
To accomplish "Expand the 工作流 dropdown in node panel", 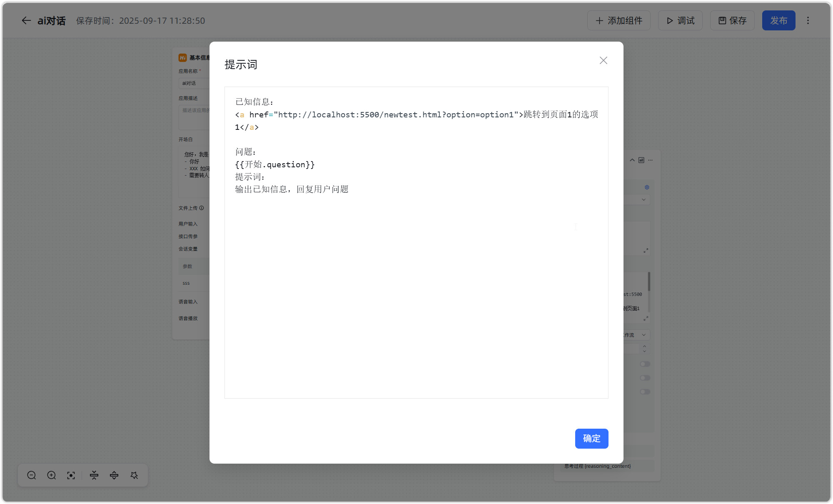I will (643, 335).
